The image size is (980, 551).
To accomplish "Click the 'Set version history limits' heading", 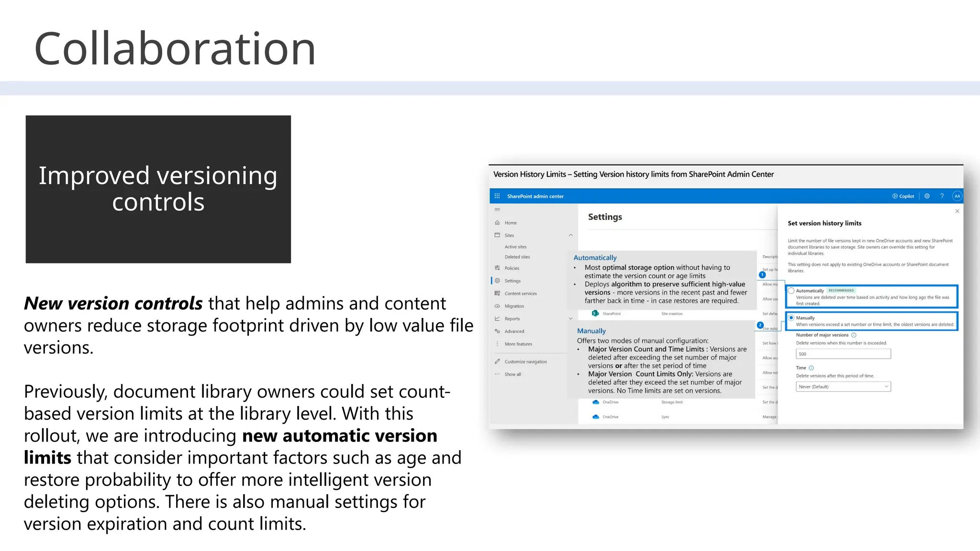I will pyautogui.click(x=824, y=223).
